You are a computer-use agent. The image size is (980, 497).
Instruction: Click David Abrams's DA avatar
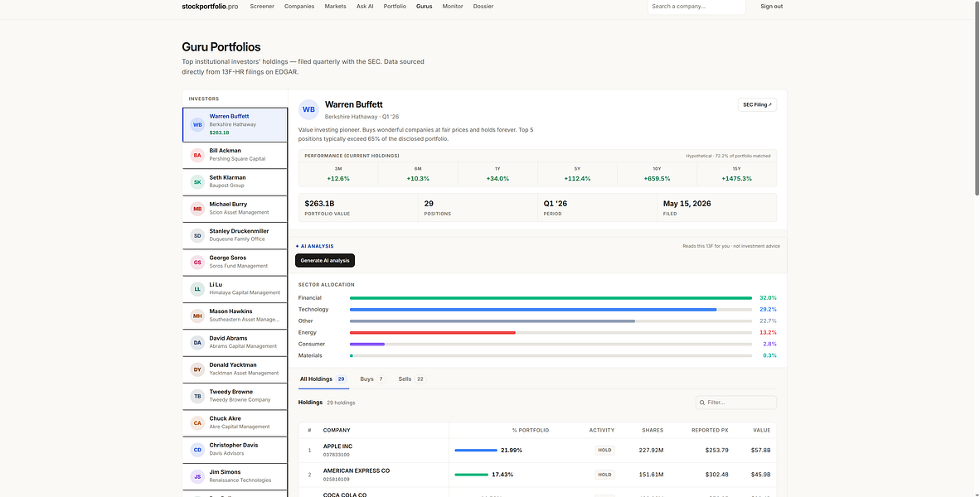click(x=197, y=342)
